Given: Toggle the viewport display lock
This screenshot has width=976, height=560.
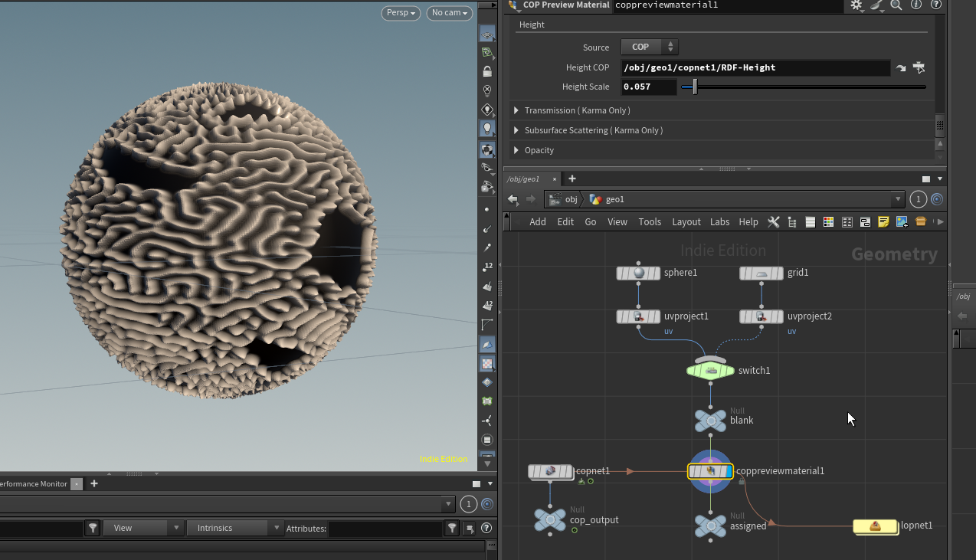Looking at the screenshot, I should (487, 71).
